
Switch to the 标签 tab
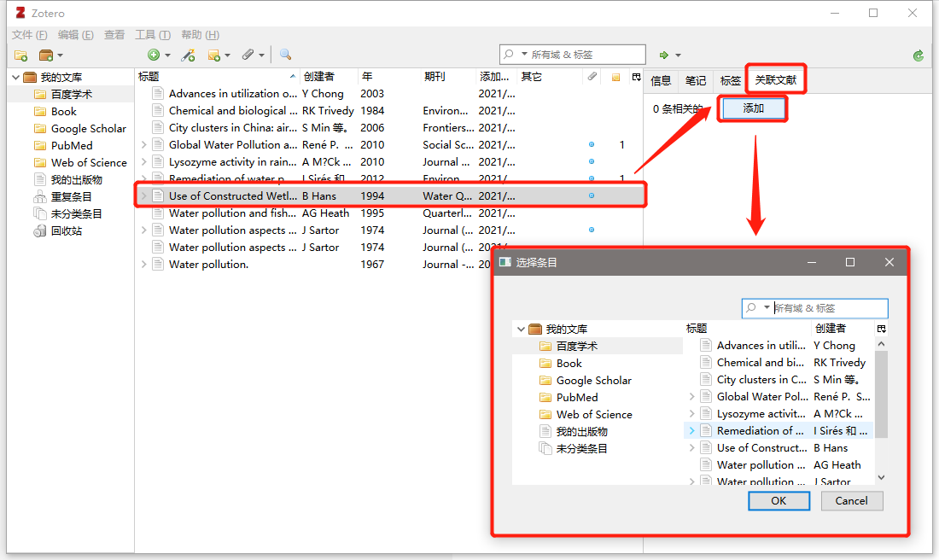(x=730, y=80)
